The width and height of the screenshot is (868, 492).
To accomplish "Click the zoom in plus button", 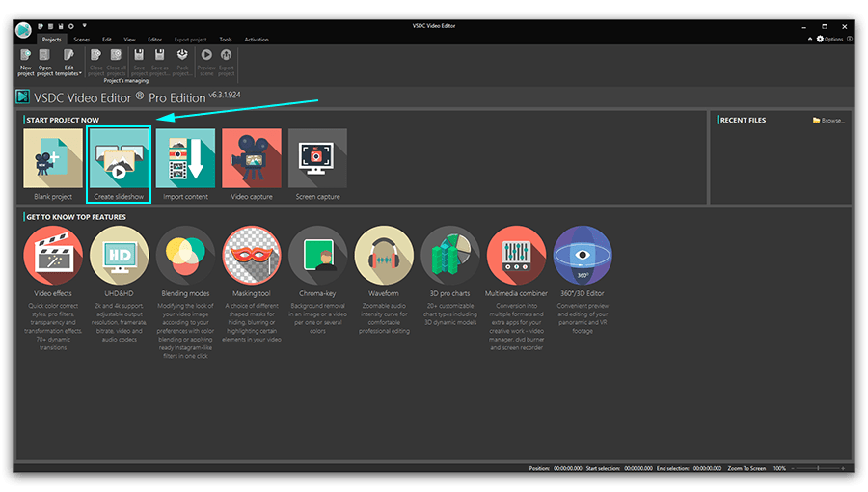I will (843, 468).
